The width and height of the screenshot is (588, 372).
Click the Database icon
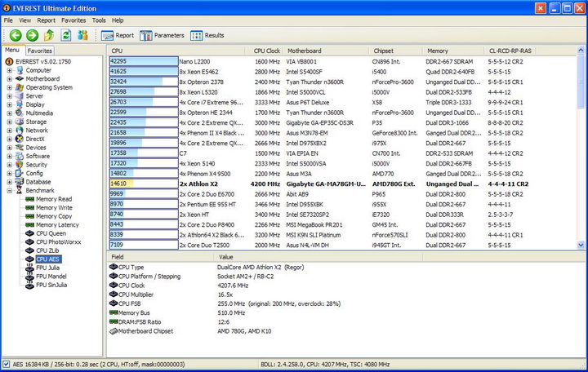pyautogui.click(x=20, y=182)
